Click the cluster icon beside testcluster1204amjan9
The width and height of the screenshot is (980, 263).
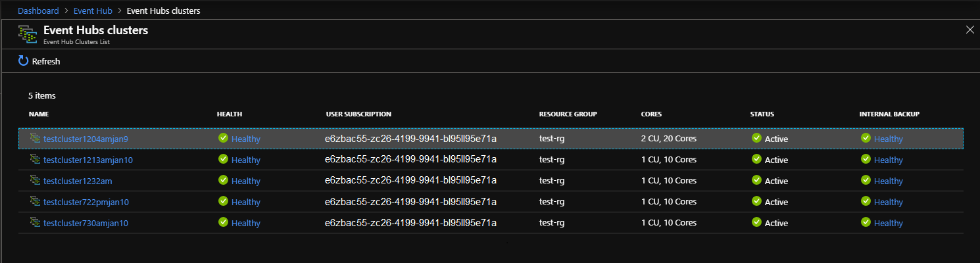(35, 139)
